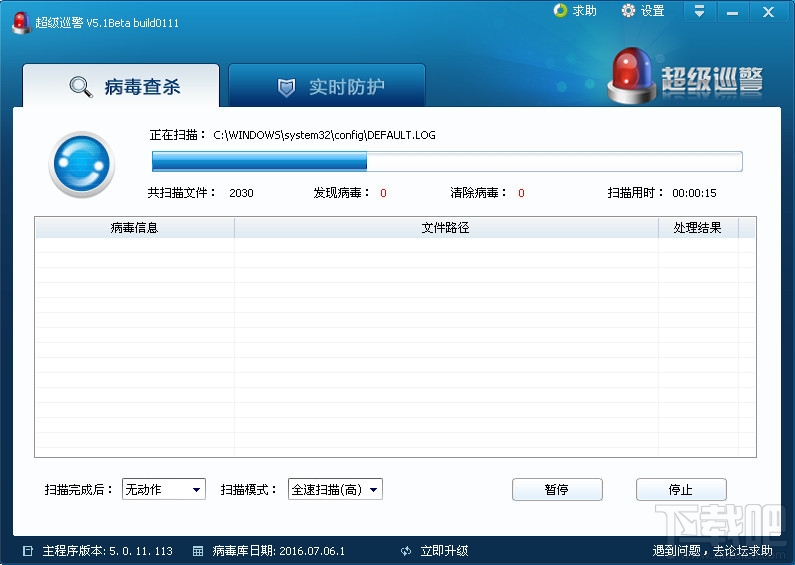The image size is (795, 565).
Task: Click the scan time 00:00:15
Action: tap(694, 193)
